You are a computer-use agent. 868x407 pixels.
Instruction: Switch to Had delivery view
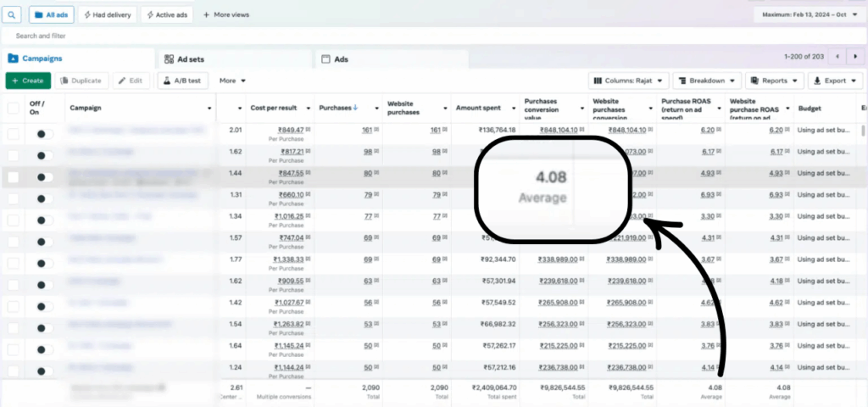click(108, 15)
